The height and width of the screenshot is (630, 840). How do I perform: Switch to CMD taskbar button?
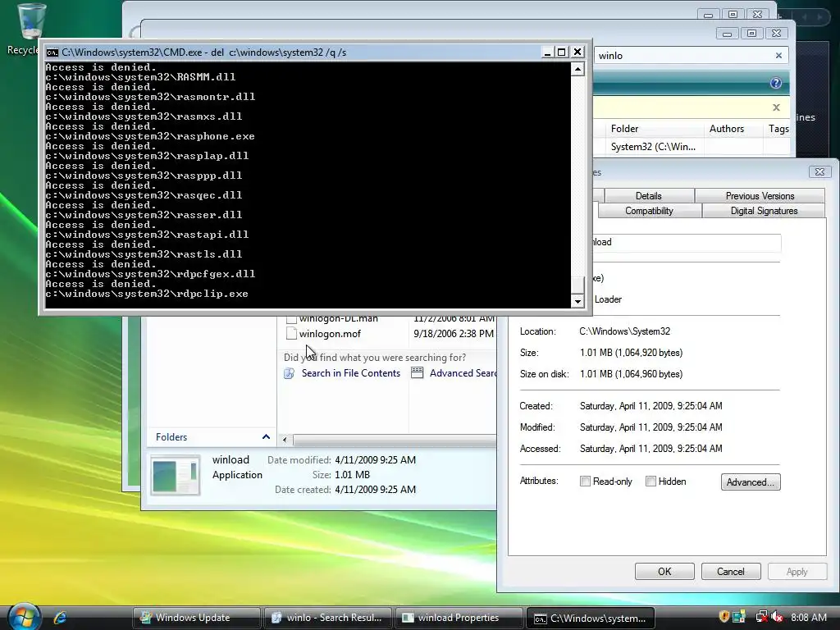click(591, 618)
